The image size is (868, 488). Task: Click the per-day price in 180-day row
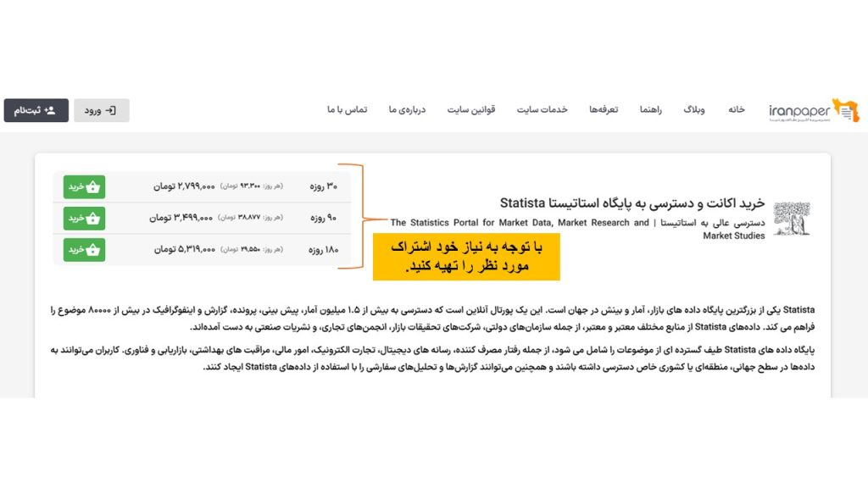tap(251, 250)
